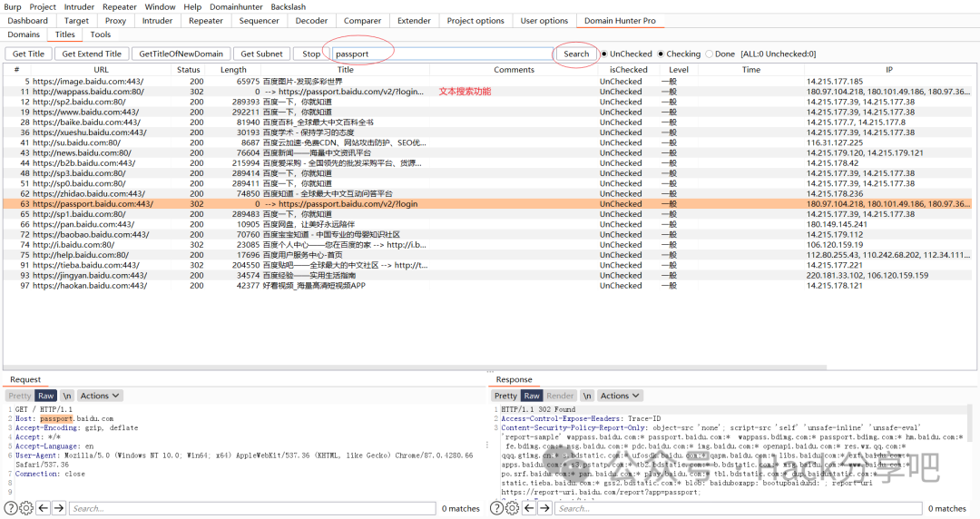This screenshot has height=519, width=980.
Task: Click the Stop button
Action: click(311, 54)
